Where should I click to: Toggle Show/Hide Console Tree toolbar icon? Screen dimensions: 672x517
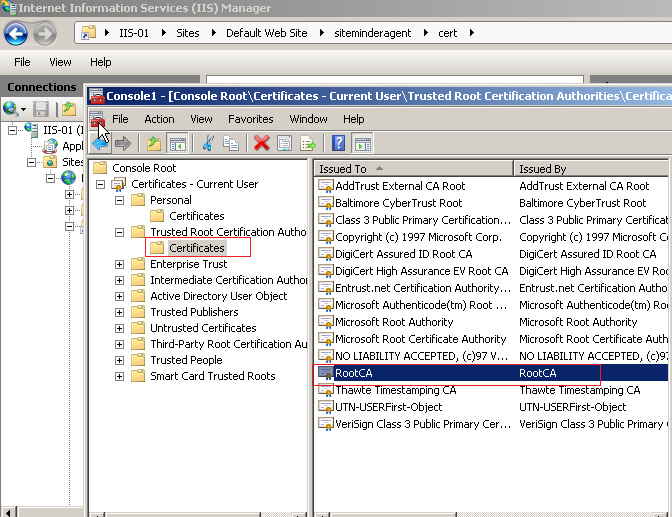(x=177, y=144)
